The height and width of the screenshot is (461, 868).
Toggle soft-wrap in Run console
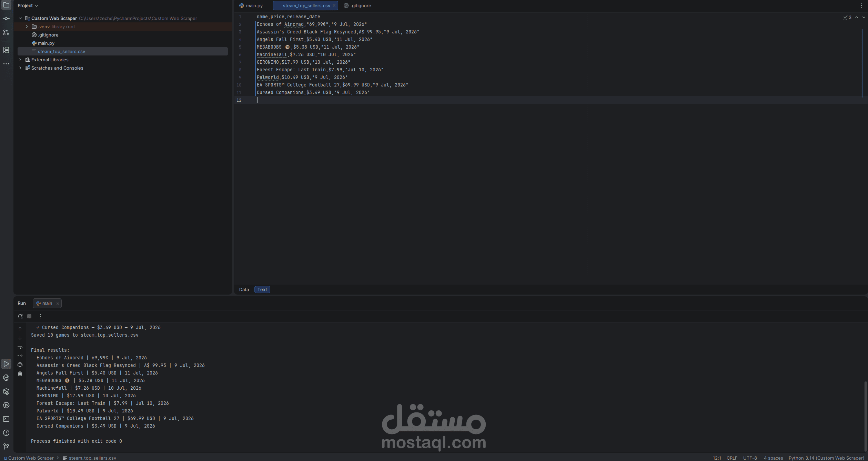click(x=20, y=347)
